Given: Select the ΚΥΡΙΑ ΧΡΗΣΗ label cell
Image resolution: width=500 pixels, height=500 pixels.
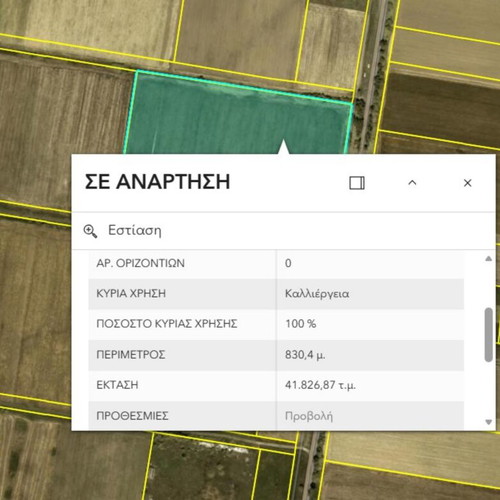Looking at the screenshot, I should pos(182,294).
